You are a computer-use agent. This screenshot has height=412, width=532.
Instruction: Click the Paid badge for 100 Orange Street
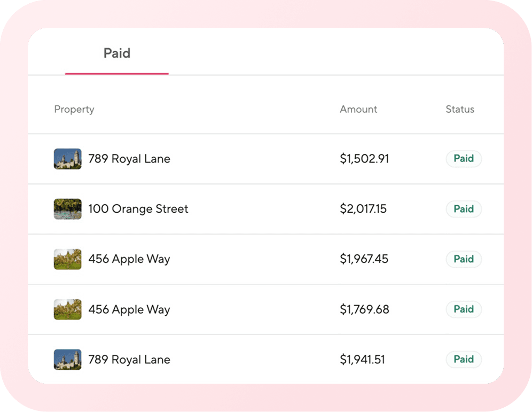(x=464, y=209)
